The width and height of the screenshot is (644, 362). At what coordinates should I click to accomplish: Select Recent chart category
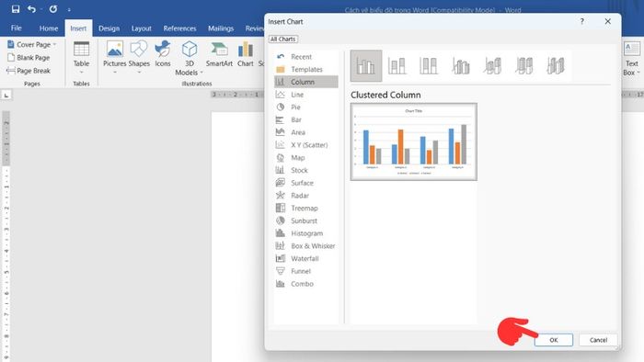point(306,57)
